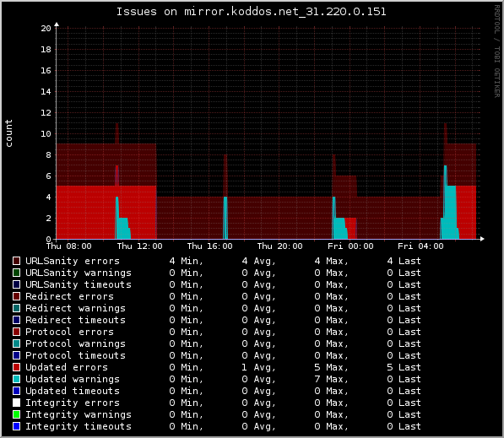Click the RRDTOOL / TOBI OETIKER watermark
The height and width of the screenshot is (438, 504).
pos(496,51)
